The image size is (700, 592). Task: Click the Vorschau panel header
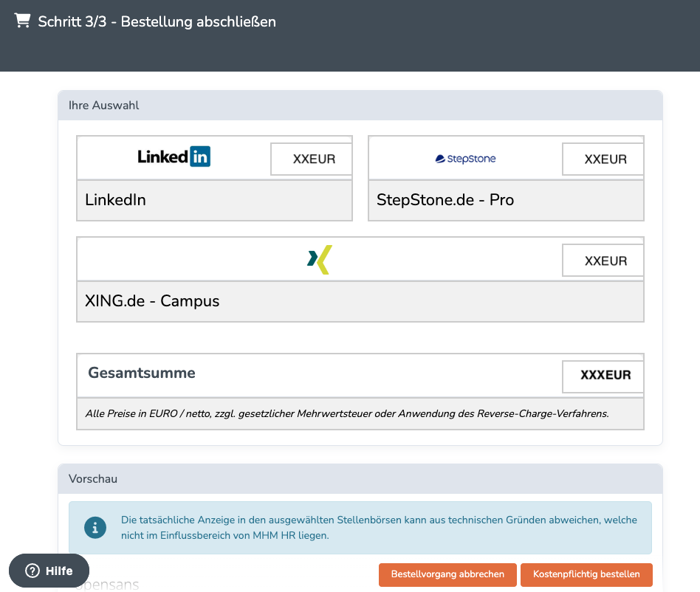(x=360, y=478)
